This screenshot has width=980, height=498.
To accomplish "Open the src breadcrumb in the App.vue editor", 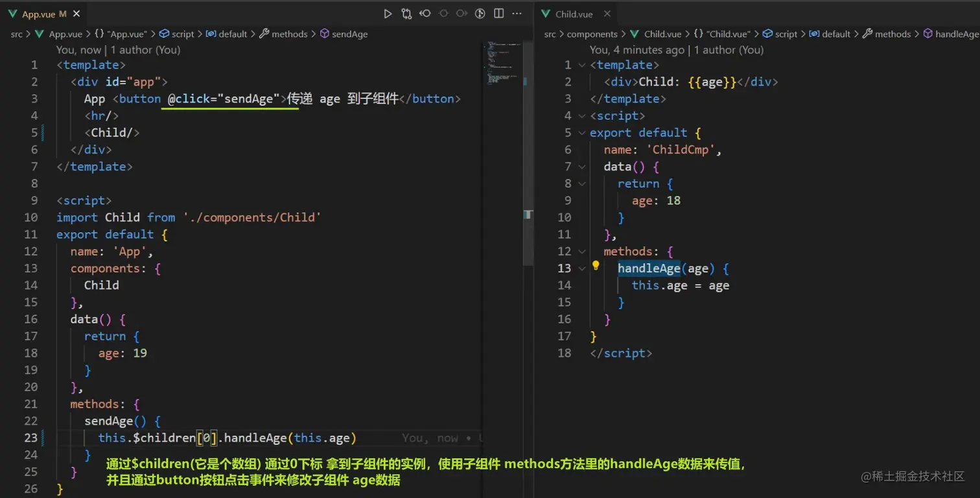I will pyautogui.click(x=16, y=34).
